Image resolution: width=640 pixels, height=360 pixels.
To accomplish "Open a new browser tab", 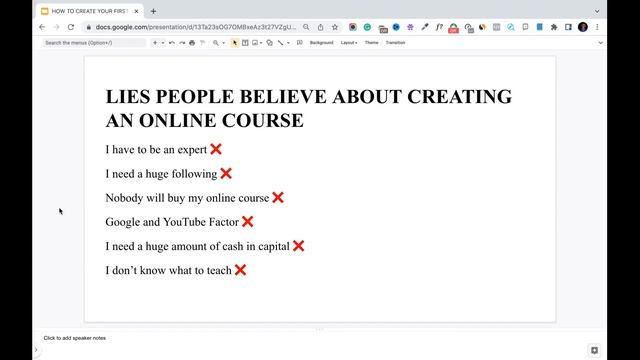I will pyautogui.click(x=153, y=11).
